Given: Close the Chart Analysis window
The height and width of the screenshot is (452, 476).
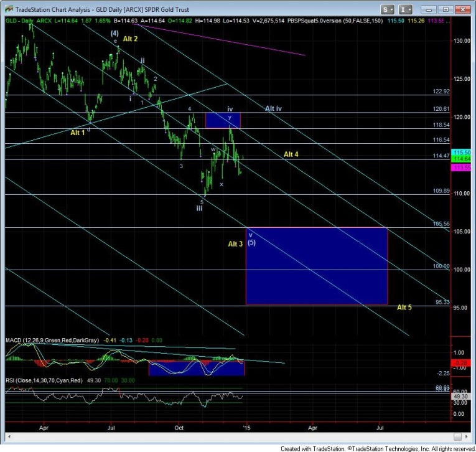Looking at the screenshot, I should [x=463, y=9].
